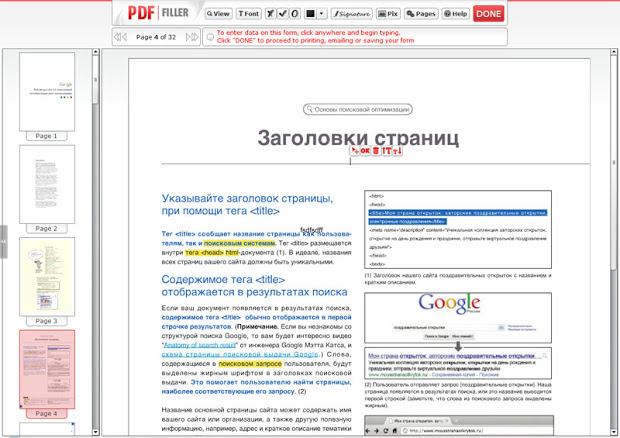The height and width of the screenshot is (438, 620).
Task: Click the PDFfiller logo
Action: 158,13
